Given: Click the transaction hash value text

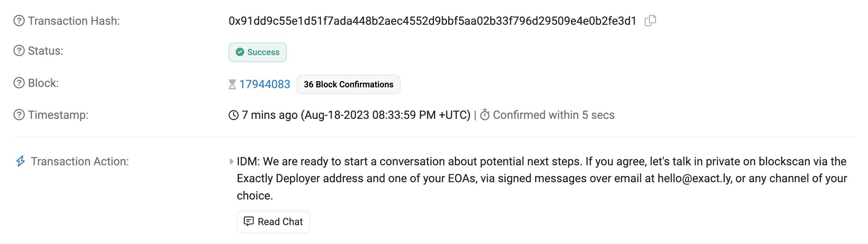Looking at the screenshot, I should [432, 21].
